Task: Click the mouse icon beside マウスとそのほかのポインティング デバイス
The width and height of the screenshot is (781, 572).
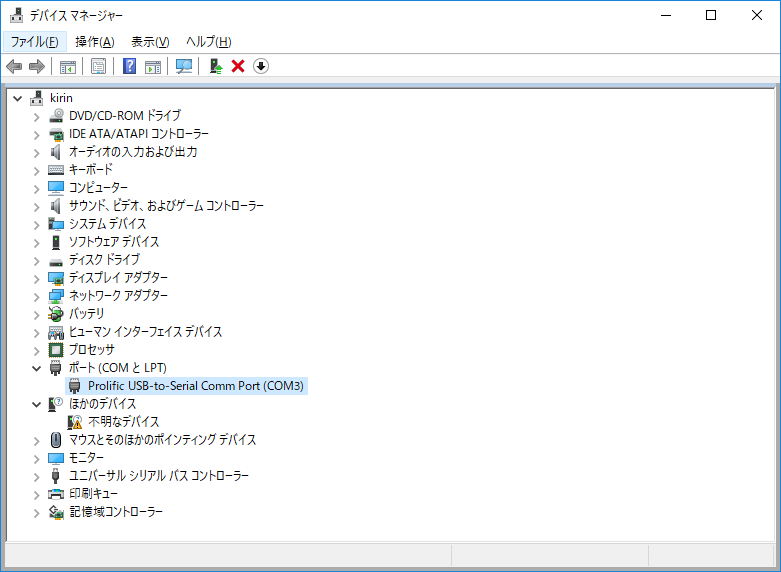Action: (x=56, y=440)
